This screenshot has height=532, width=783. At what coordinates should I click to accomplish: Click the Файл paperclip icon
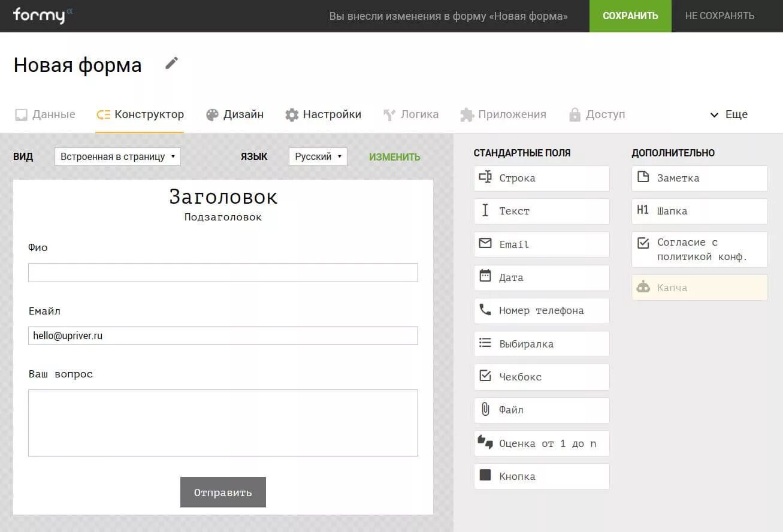pyautogui.click(x=485, y=409)
